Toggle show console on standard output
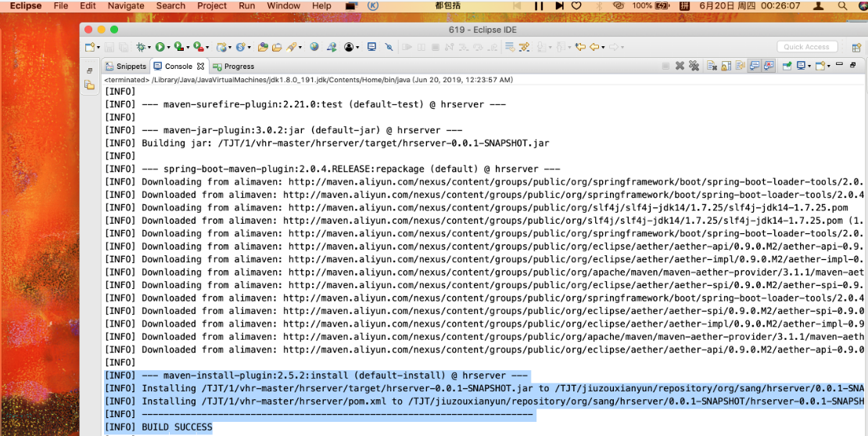Image resolution: width=868 pixels, height=436 pixels. (x=755, y=66)
